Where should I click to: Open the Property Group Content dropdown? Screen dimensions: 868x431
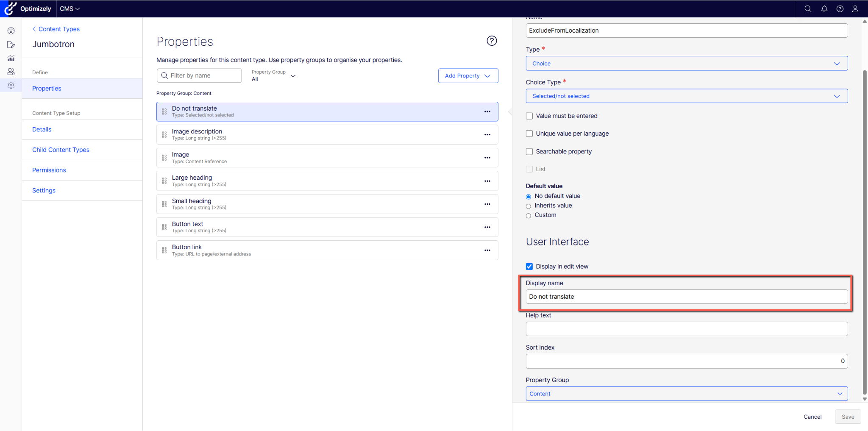coord(687,394)
